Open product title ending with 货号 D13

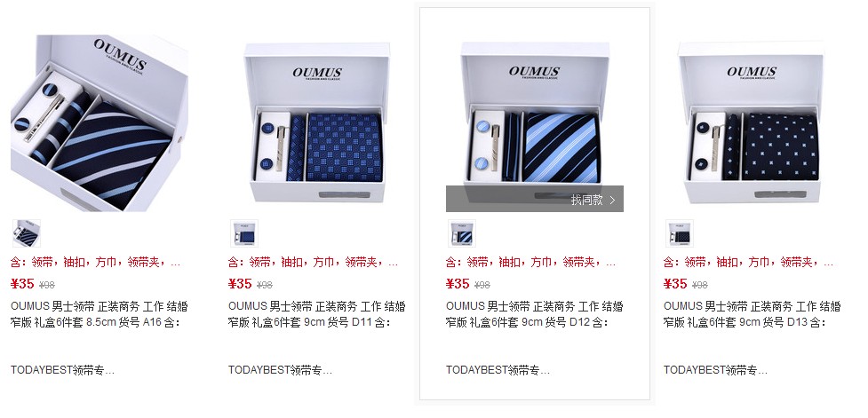click(x=753, y=313)
